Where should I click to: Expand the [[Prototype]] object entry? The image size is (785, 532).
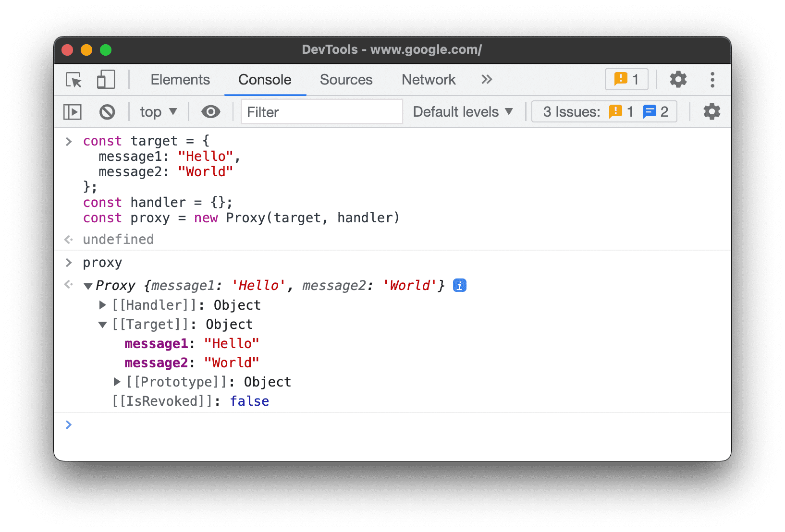(117, 382)
